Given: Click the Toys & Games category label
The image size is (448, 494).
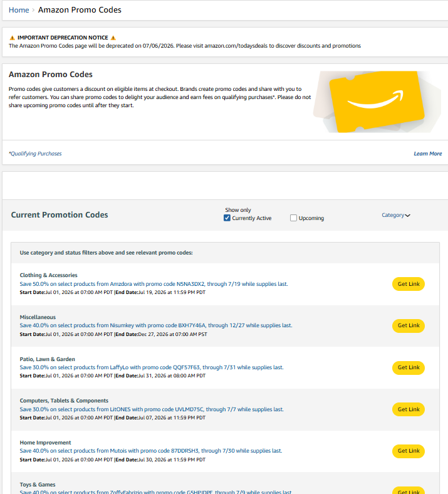Looking at the screenshot, I should click(38, 485).
